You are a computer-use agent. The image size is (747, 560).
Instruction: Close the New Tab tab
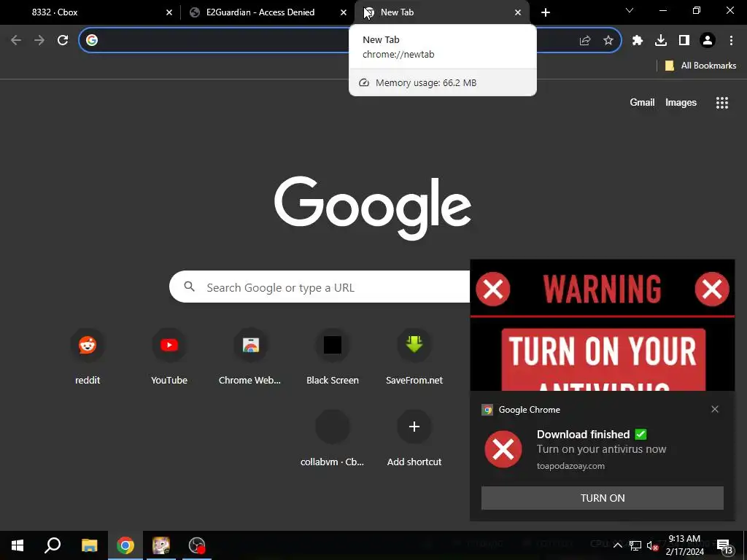tap(518, 12)
